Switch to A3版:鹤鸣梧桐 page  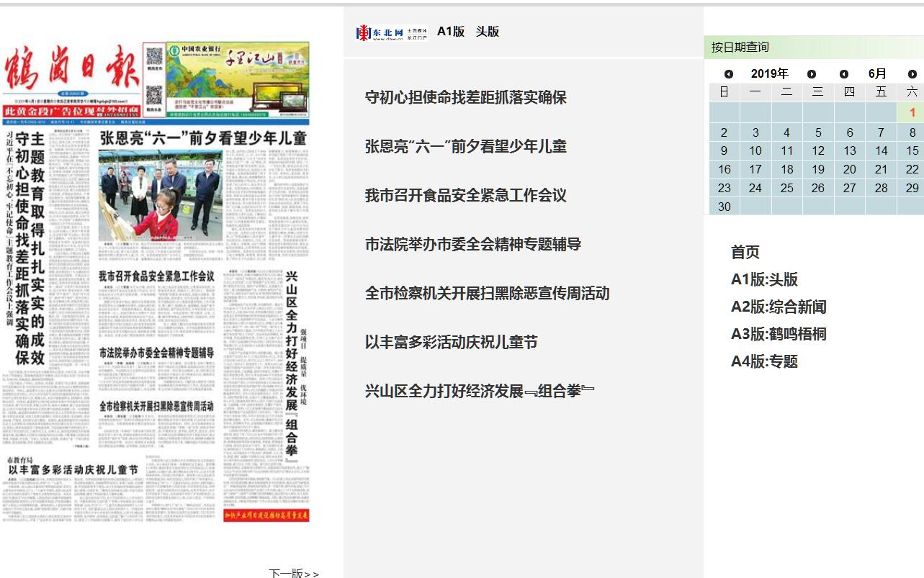(778, 334)
